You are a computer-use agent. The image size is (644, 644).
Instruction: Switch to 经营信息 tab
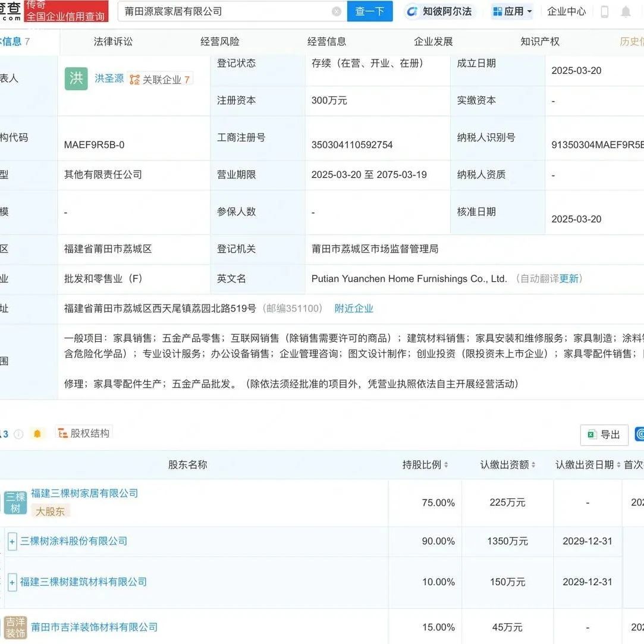(326, 42)
